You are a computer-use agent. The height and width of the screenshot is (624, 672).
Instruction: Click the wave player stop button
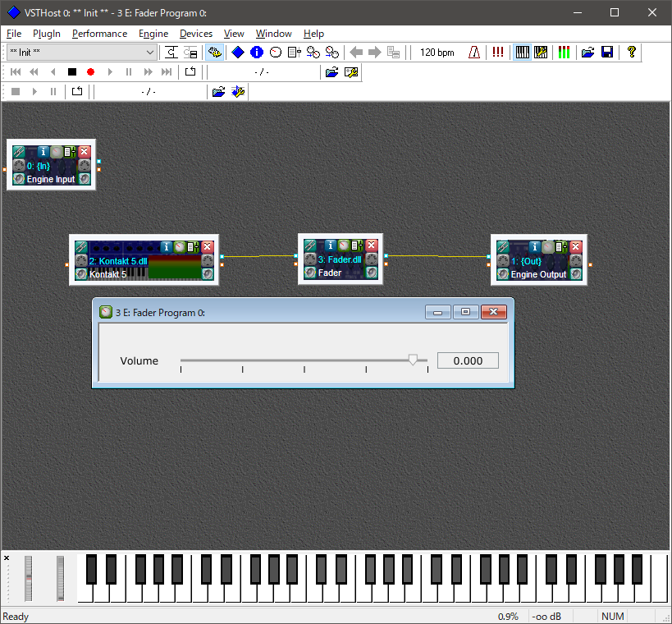(x=16, y=91)
